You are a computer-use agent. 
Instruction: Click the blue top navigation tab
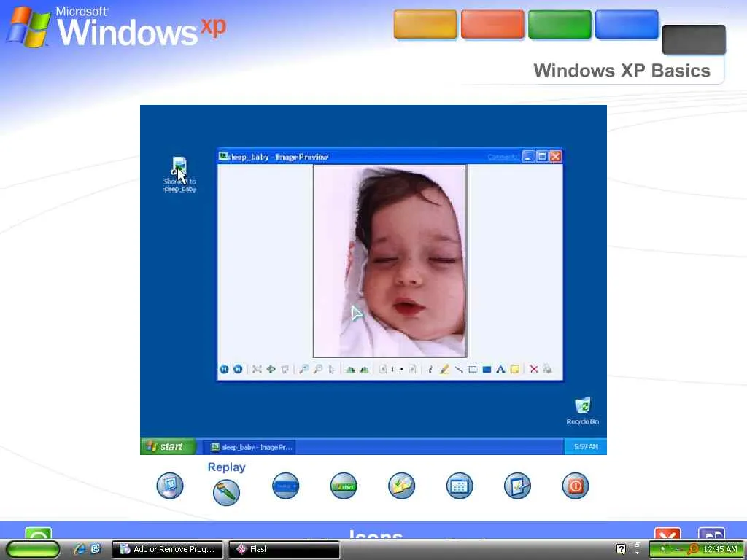(x=627, y=24)
